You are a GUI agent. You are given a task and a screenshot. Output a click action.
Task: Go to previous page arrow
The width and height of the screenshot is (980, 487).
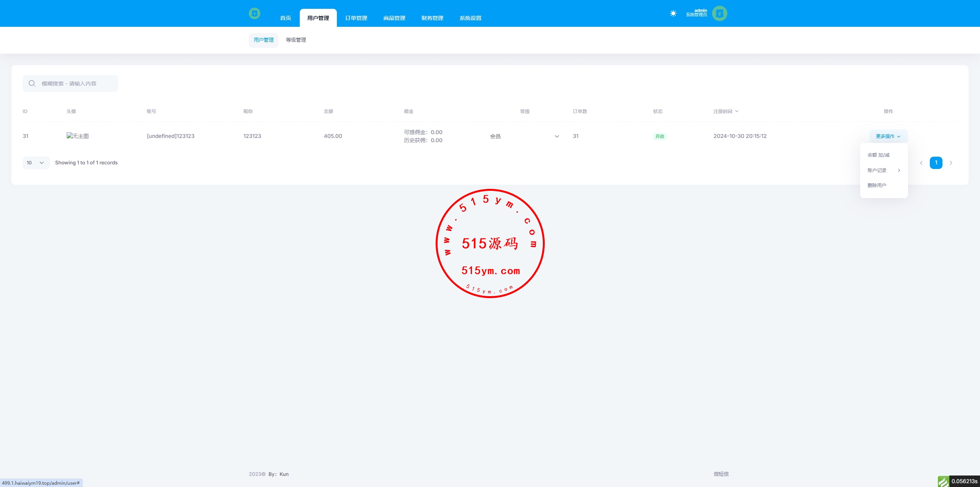[x=921, y=163]
